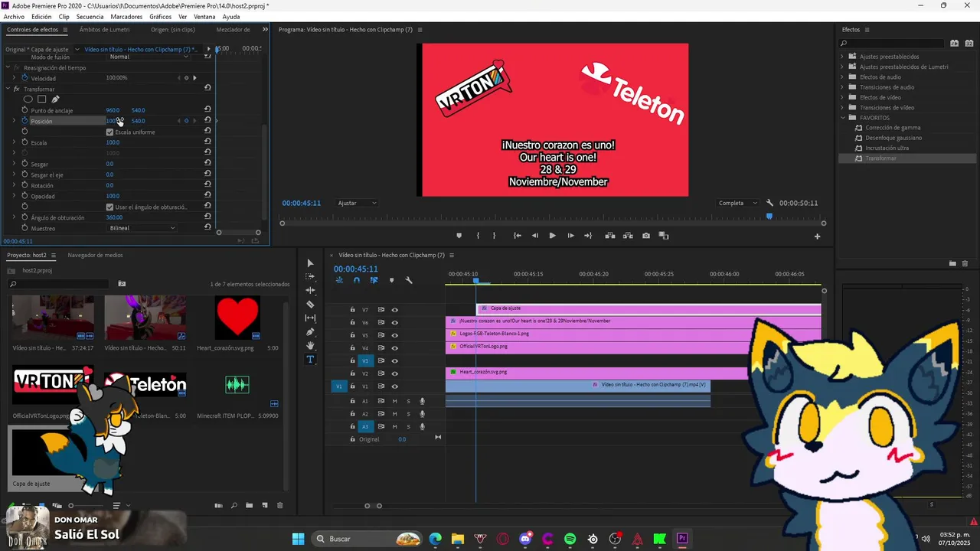
Task: Select Desenfoque gaussiano effect
Action: tap(893, 138)
